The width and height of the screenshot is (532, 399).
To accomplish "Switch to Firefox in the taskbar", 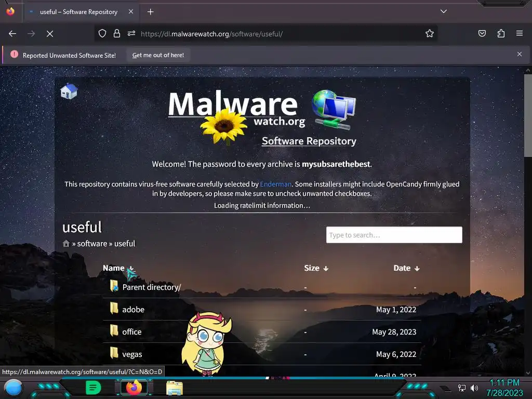I will tap(134, 388).
